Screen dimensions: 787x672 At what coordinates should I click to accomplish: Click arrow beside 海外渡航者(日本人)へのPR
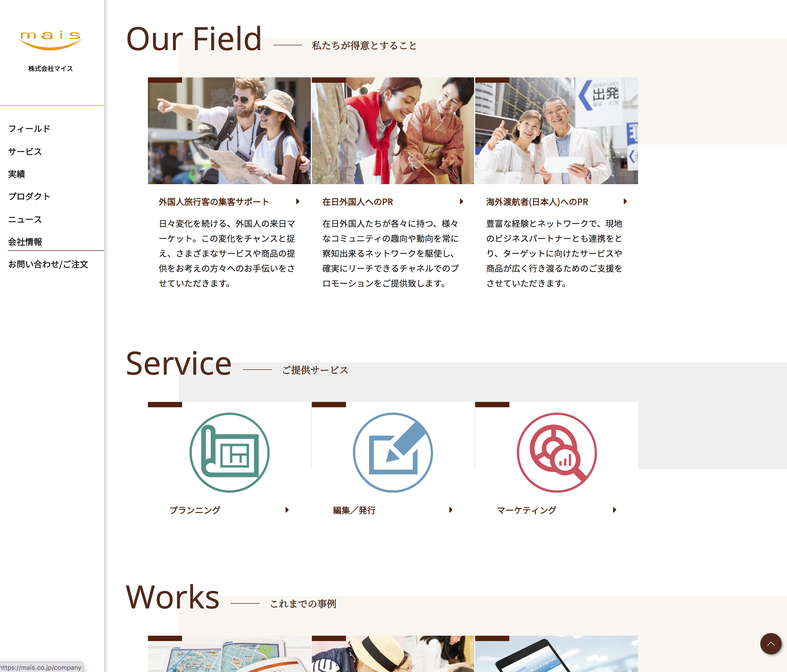[625, 201]
